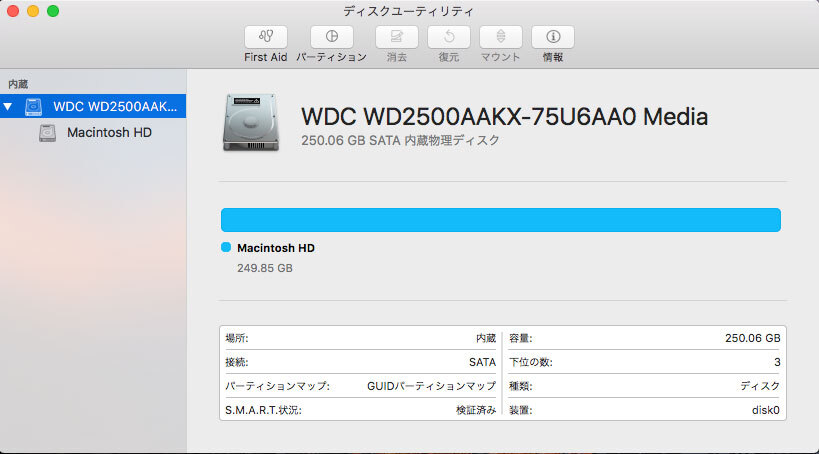Viewport: 819px width, 454px height.
Task: Click the ディスクユーティリティ window title
Action: tap(408, 11)
